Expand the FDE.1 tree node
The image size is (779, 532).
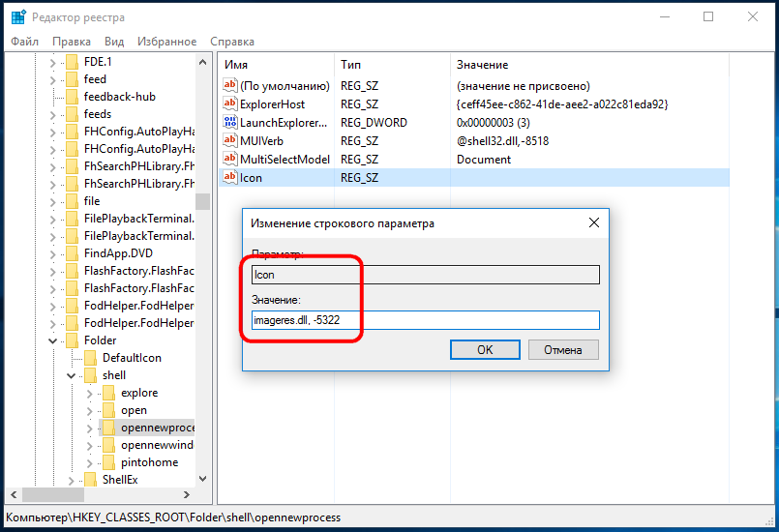click(x=52, y=63)
